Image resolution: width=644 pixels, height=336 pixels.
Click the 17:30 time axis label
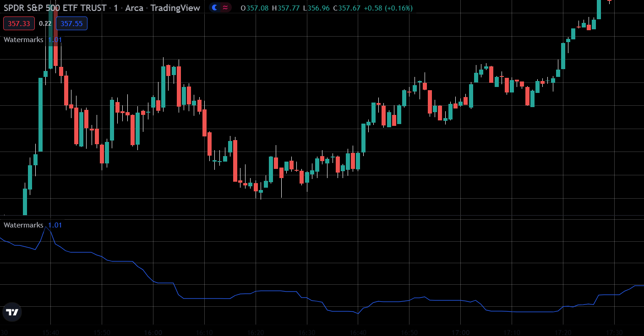tap(614, 332)
